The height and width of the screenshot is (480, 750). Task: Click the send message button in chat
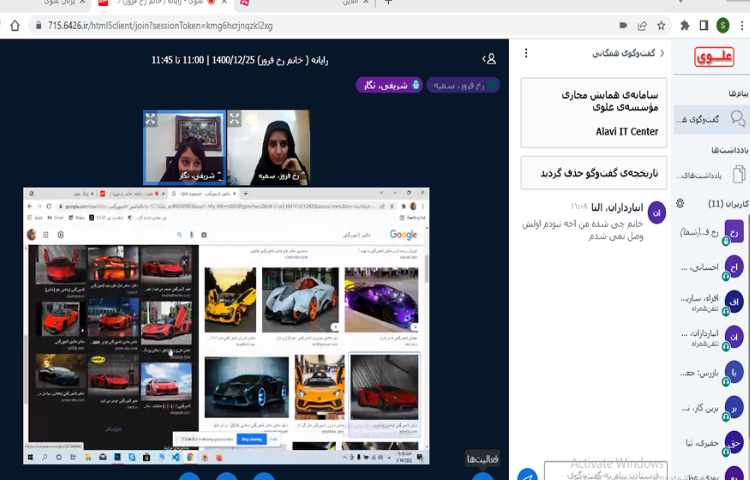click(x=527, y=474)
